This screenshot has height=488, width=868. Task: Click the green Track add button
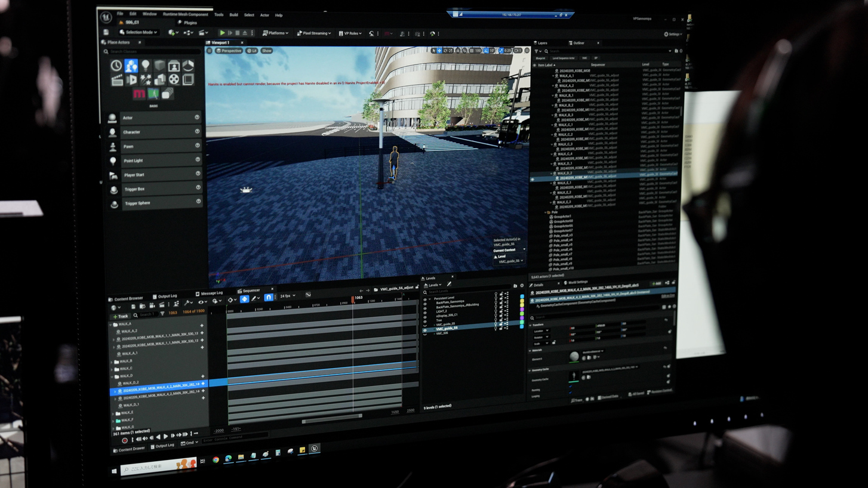tap(121, 316)
